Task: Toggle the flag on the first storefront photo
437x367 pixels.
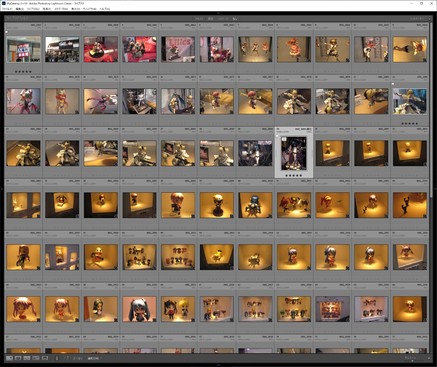Action: 6,32
